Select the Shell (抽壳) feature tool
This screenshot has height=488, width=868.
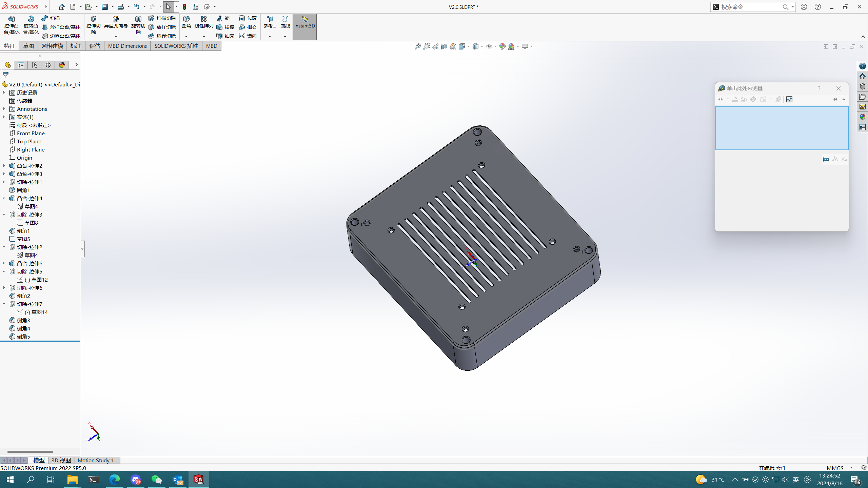click(225, 36)
